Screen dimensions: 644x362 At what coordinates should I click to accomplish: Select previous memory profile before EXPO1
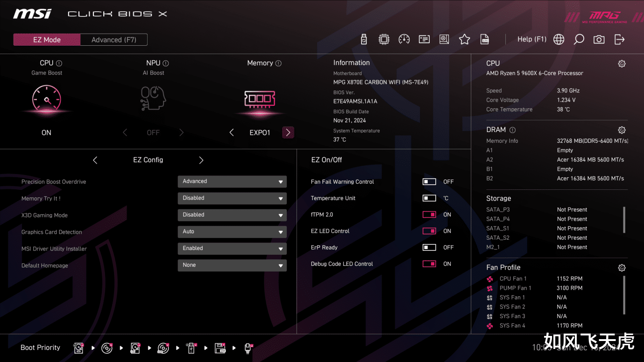point(232,133)
